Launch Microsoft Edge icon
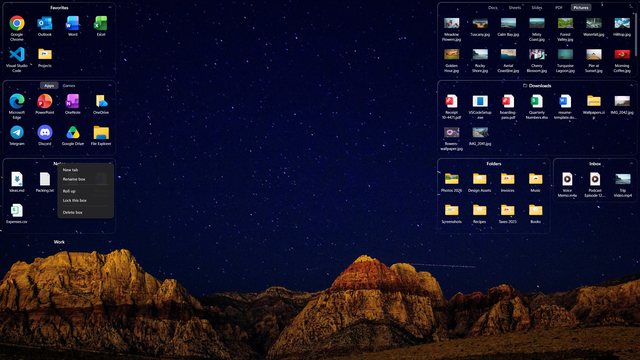This screenshot has width=640, height=360. [17, 102]
